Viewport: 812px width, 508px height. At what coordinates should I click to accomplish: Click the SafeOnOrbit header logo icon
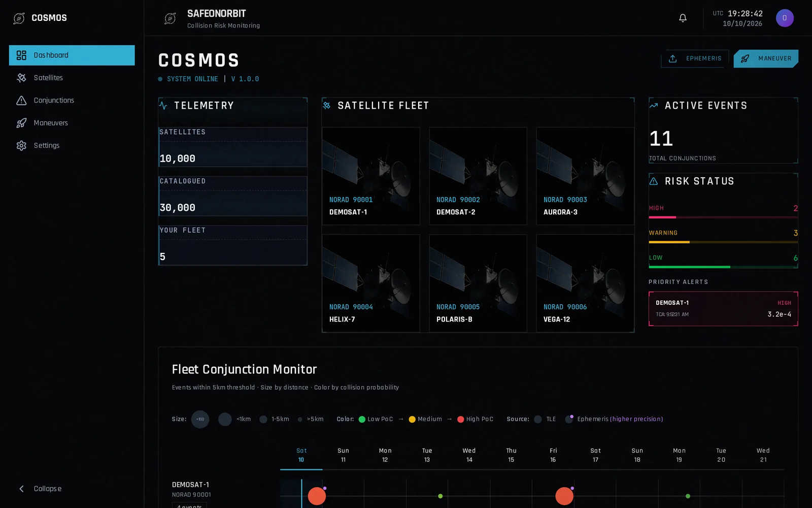click(170, 18)
